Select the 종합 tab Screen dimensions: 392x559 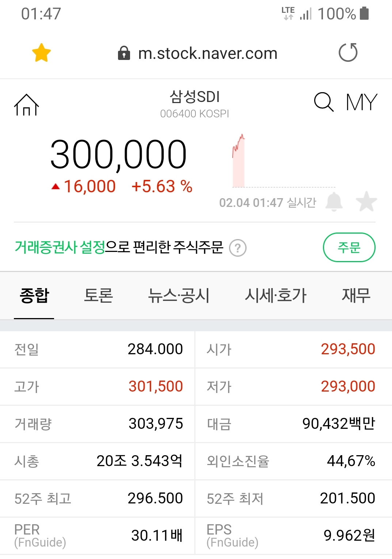pos(34,295)
